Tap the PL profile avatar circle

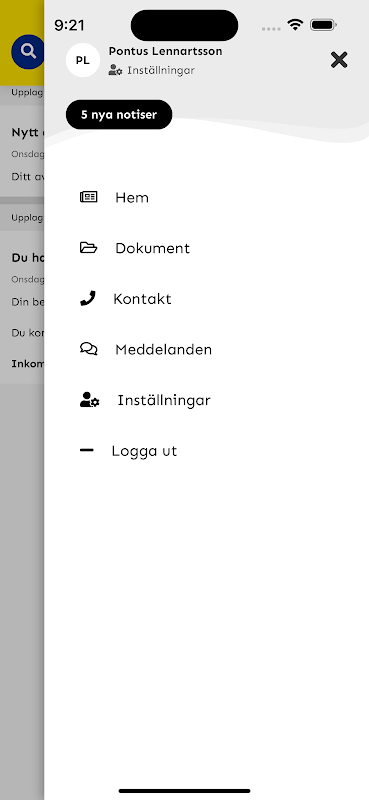pyautogui.click(x=83, y=60)
